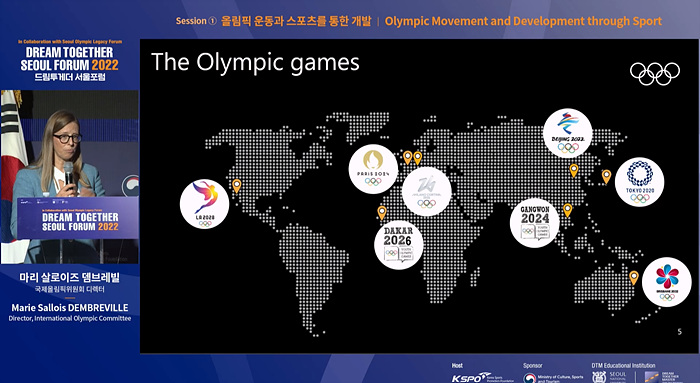The height and width of the screenshot is (383, 700).
Task: Click the Ministry of Culture, Sports and Tourism emblem
Action: (529, 379)
